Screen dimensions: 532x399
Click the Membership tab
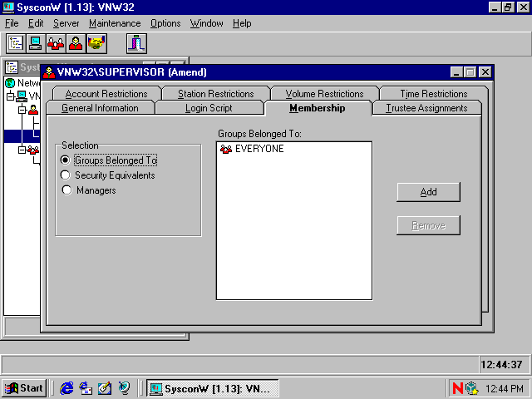[x=318, y=108]
